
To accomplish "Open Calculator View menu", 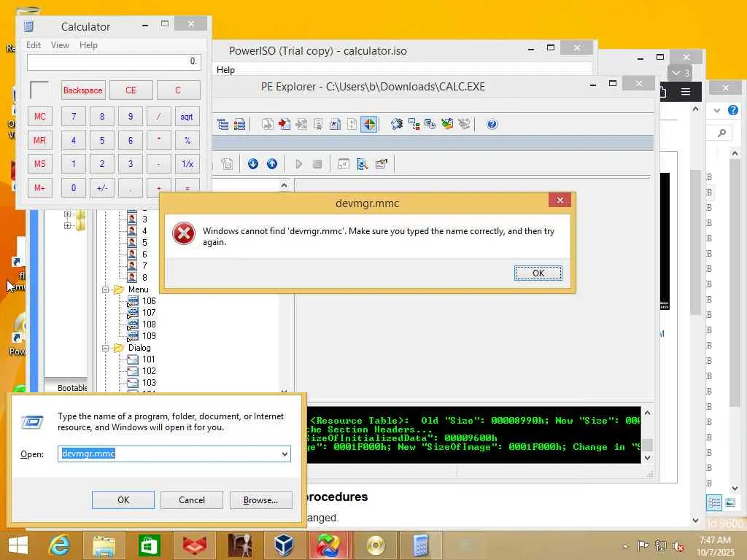I will pyautogui.click(x=60, y=45).
